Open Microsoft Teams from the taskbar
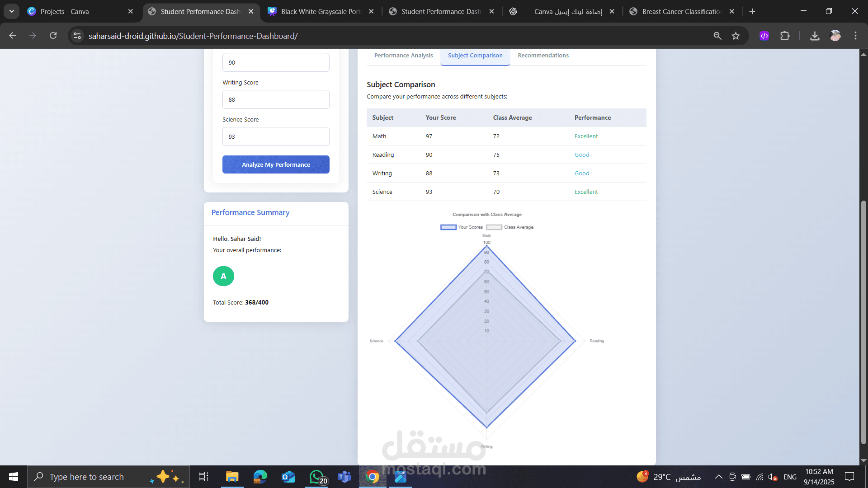 [x=344, y=477]
